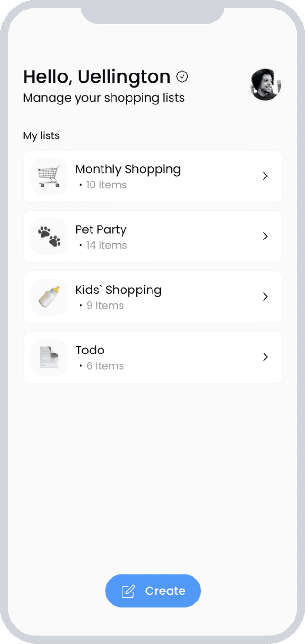Expand Monthly Shopping using its chevron arrow
The image size is (305, 644).
coord(265,176)
